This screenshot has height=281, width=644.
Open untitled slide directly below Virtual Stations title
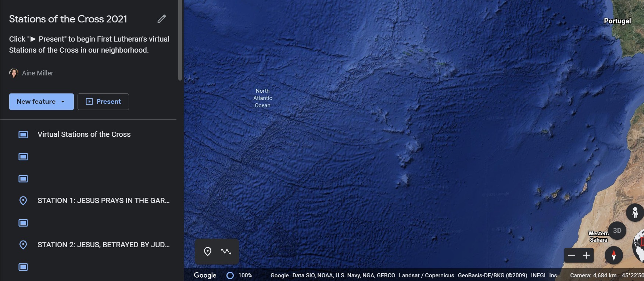pos(23,157)
